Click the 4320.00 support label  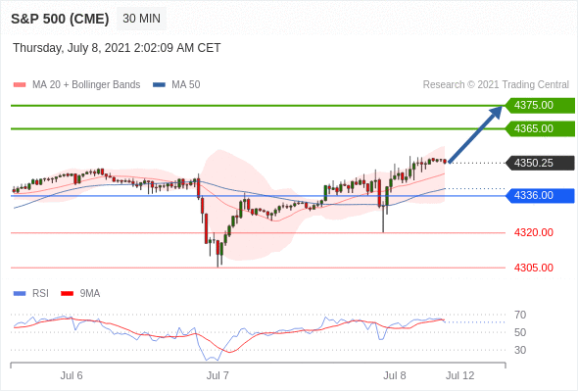pos(534,232)
